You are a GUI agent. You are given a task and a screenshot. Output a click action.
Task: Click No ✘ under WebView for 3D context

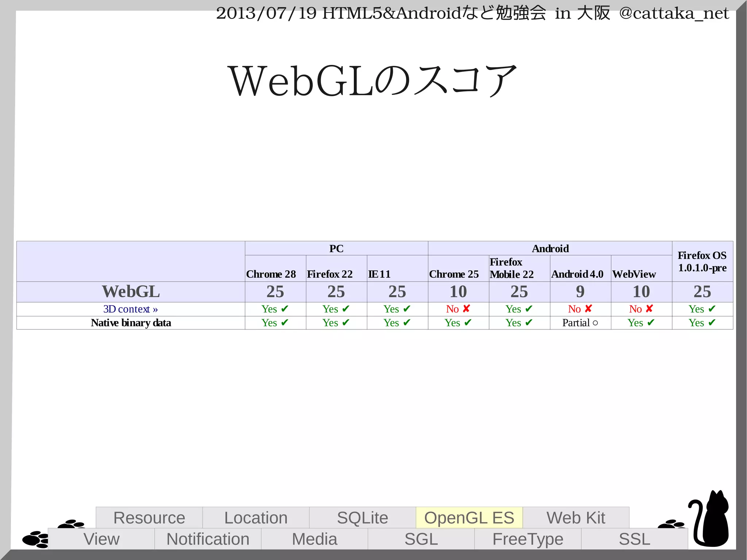coord(641,309)
